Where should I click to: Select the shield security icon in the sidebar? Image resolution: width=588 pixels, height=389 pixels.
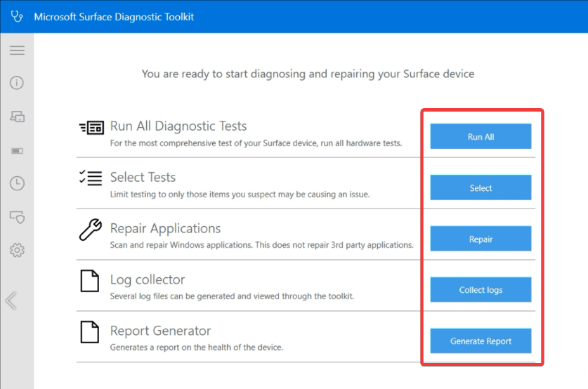pos(18,216)
